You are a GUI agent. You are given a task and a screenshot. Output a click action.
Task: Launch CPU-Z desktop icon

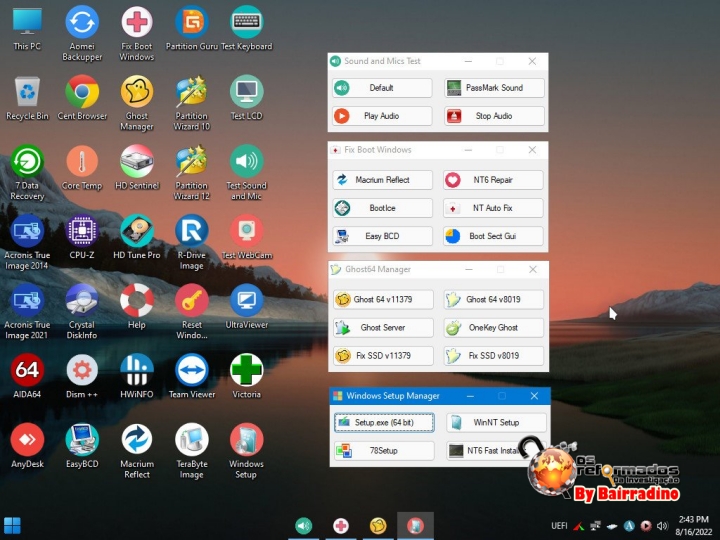click(x=82, y=237)
